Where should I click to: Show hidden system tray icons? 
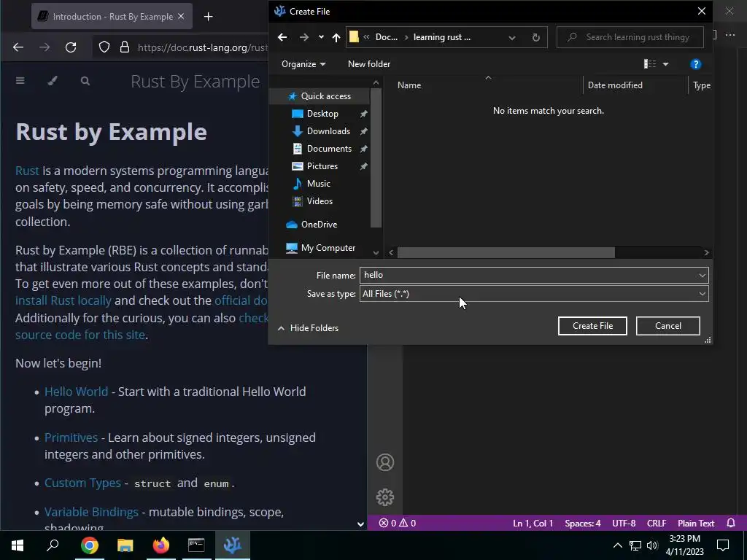click(617, 545)
